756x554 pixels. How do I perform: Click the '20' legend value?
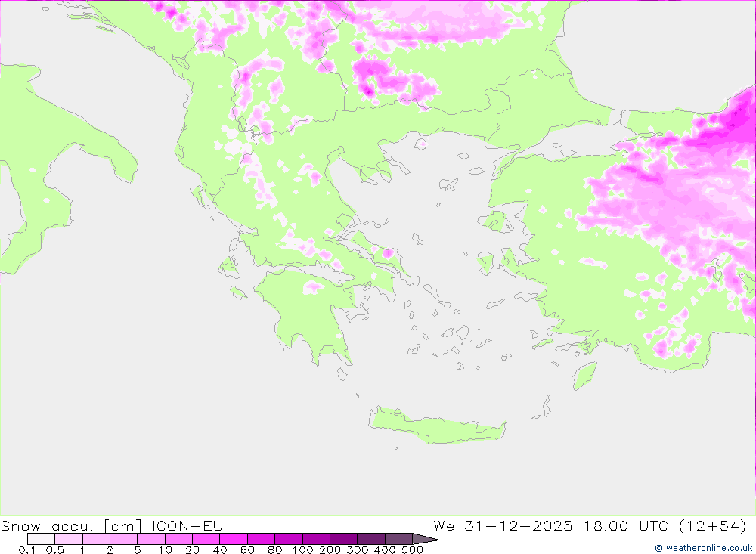[192, 550]
